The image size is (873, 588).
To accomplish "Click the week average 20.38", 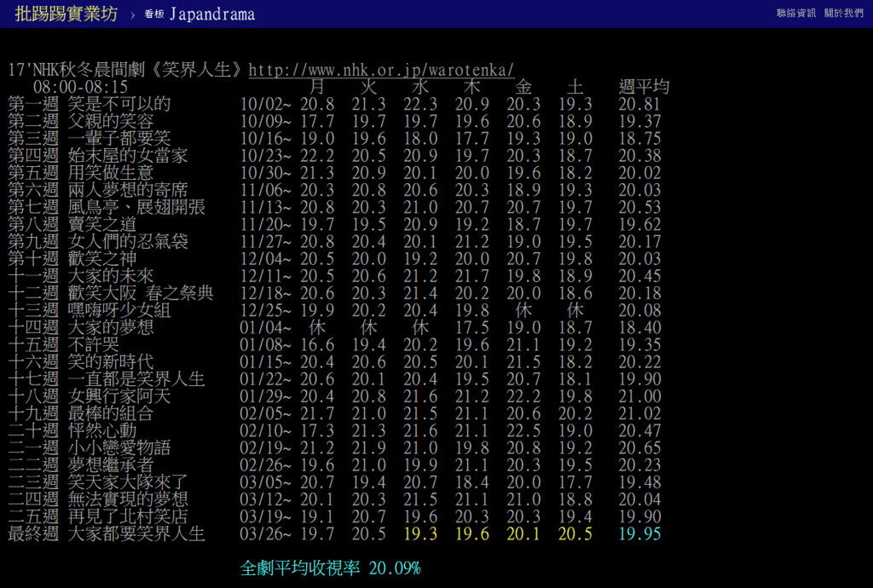I will click(639, 156).
